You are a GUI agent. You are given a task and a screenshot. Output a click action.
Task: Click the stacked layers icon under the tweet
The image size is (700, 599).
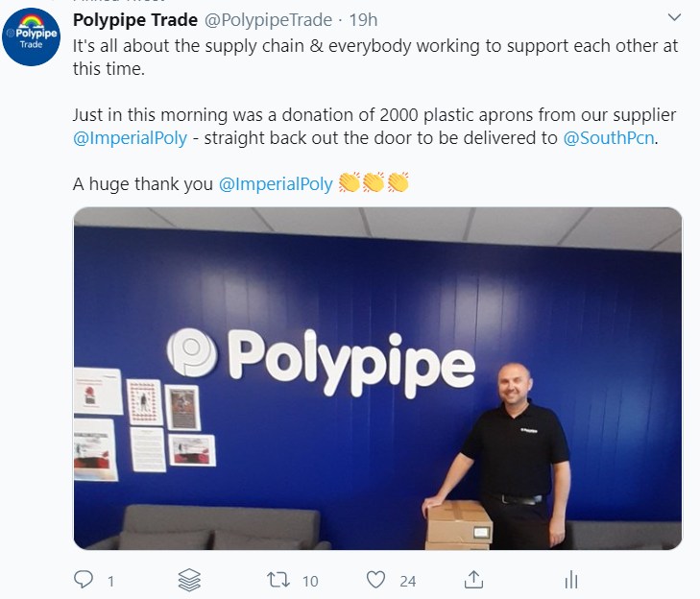tap(189, 580)
